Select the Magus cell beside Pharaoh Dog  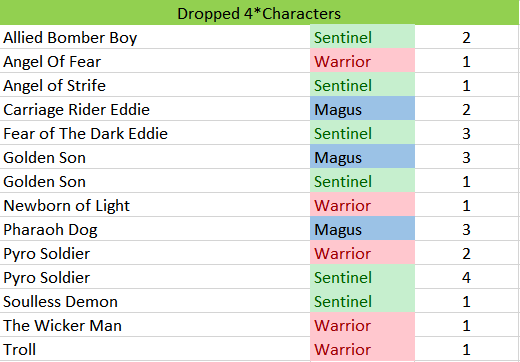click(363, 229)
